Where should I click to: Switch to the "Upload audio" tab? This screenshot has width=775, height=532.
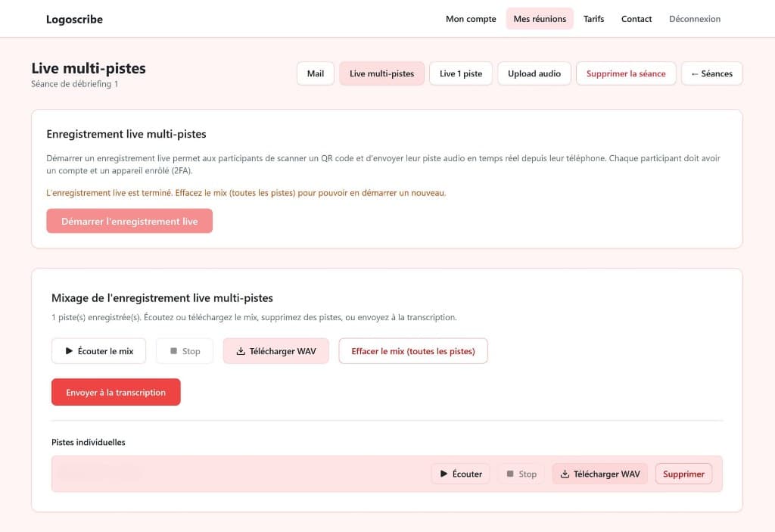[x=534, y=73]
